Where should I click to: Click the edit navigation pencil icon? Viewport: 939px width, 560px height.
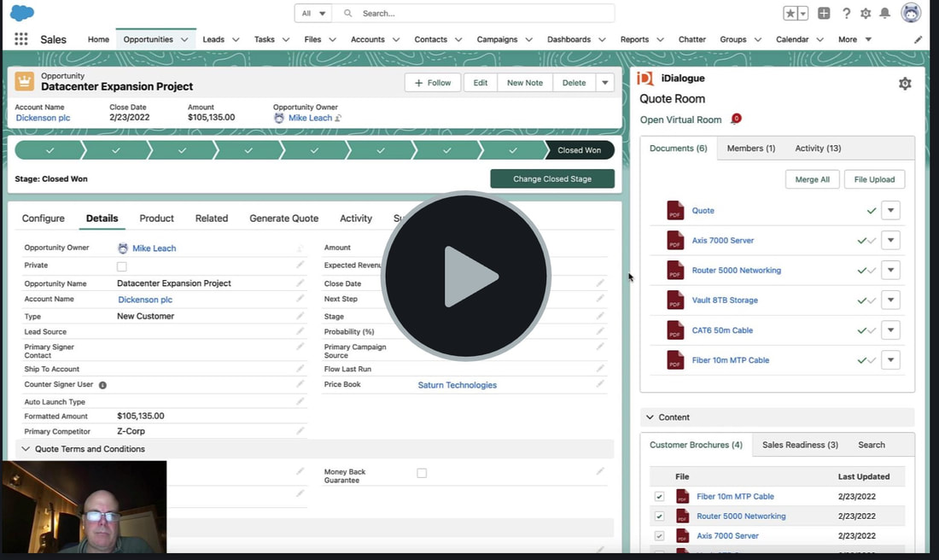coord(918,39)
